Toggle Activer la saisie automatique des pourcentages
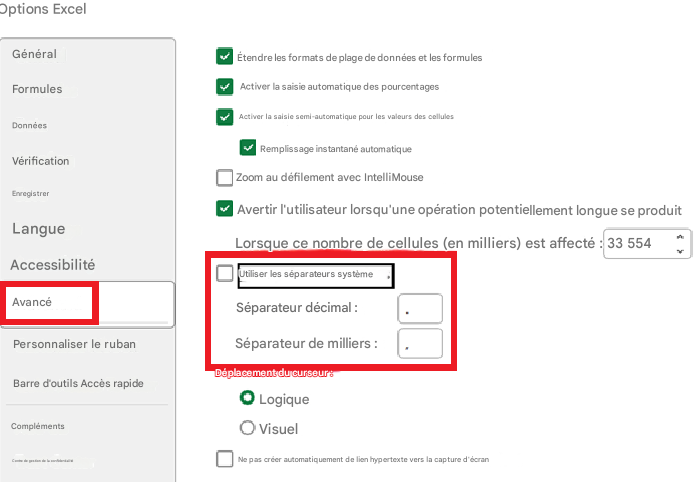The width and height of the screenshot is (698, 482). (x=224, y=86)
